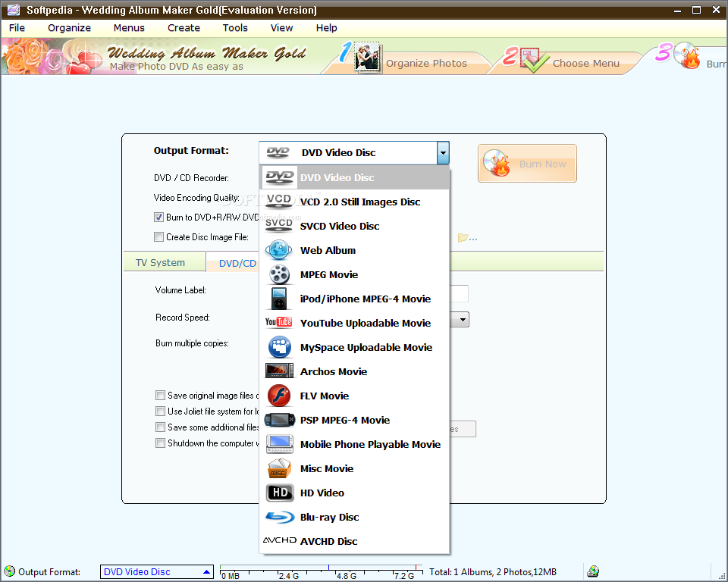The width and height of the screenshot is (728, 582).
Task: Click the application icon in the title bar
Action: pyautogui.click(x=14, y=9)
